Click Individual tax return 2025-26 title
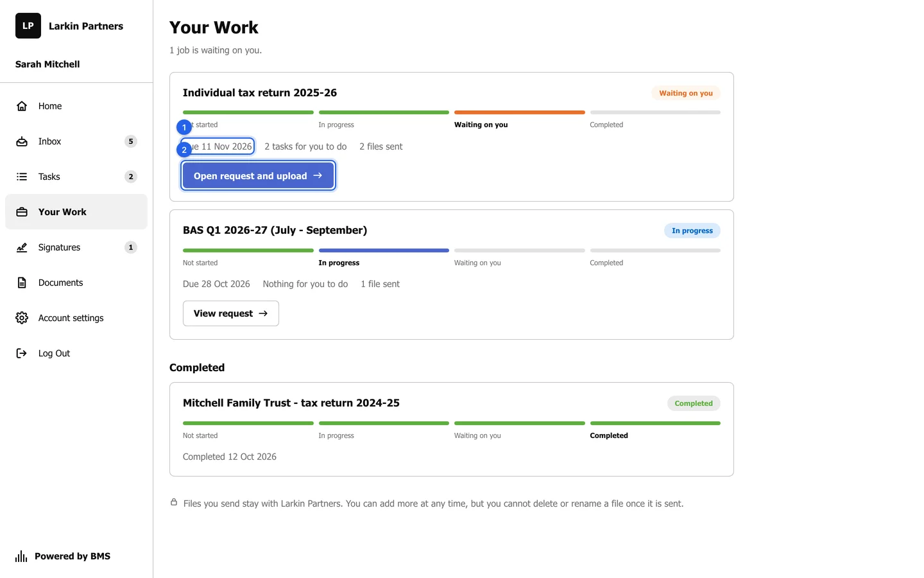The width and height of the screenshot is (924, 578). coord(260,92)
